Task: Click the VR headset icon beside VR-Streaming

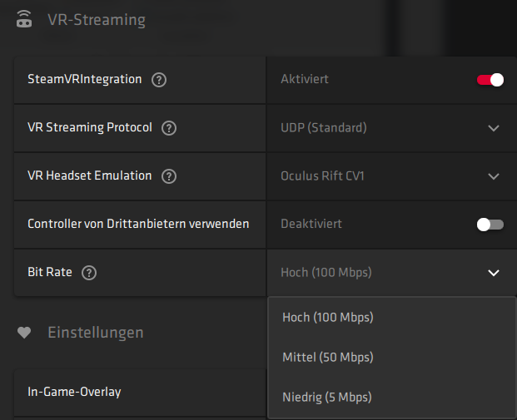Action: point(24,20)
